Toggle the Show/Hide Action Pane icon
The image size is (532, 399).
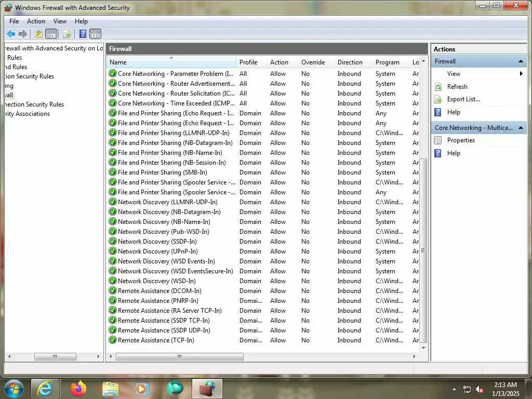96,34
